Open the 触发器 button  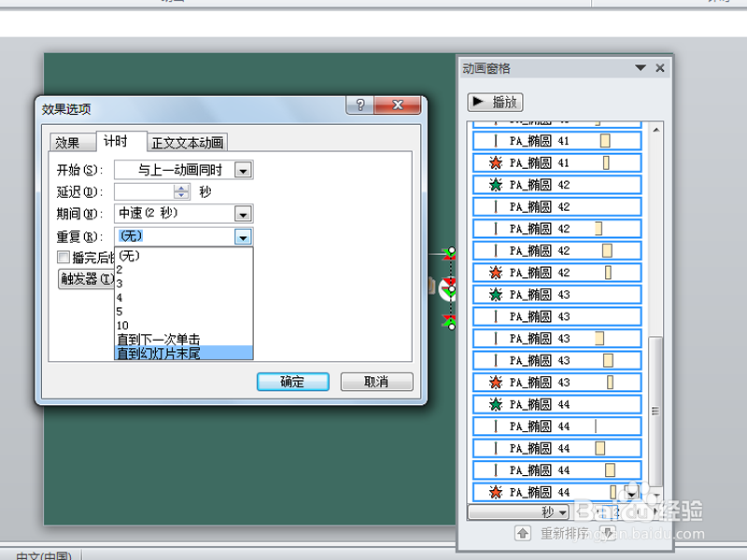pyautogui.click(x=87, y=279)
